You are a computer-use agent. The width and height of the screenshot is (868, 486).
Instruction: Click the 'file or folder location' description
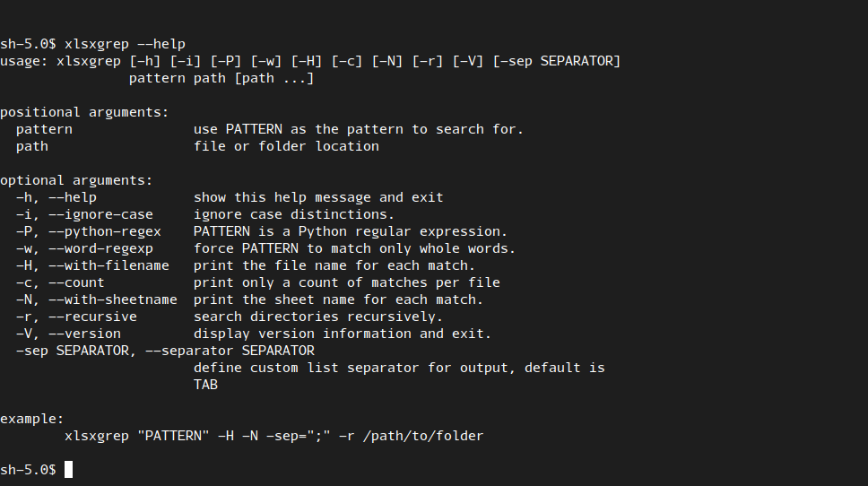[x=286, y=146]
